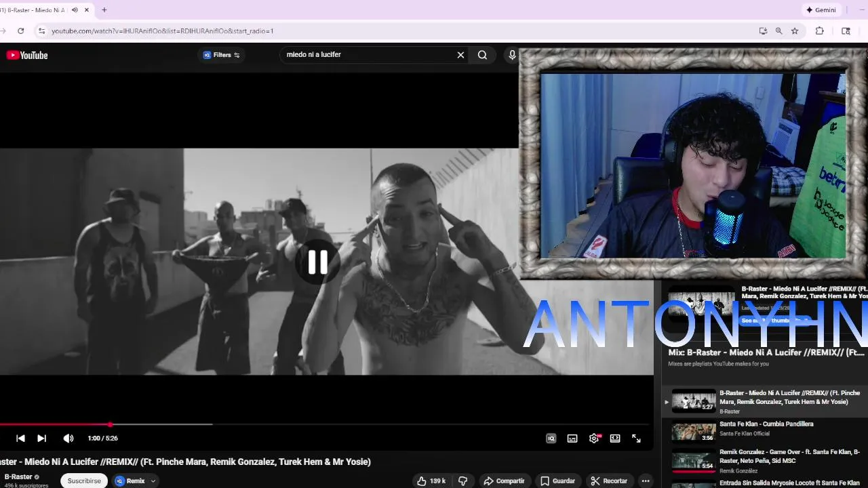Save video with Guardar

[557, 481]
